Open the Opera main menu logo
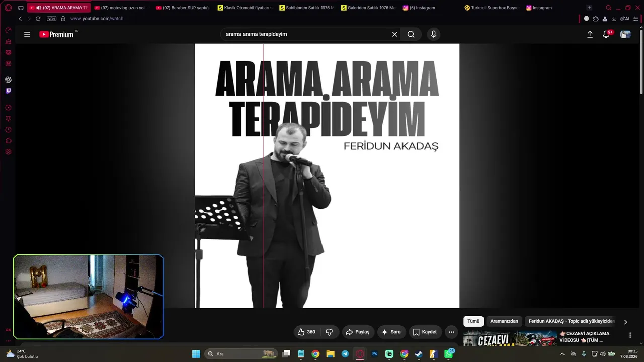The image size is (644, 362). (x=8, y=8)
